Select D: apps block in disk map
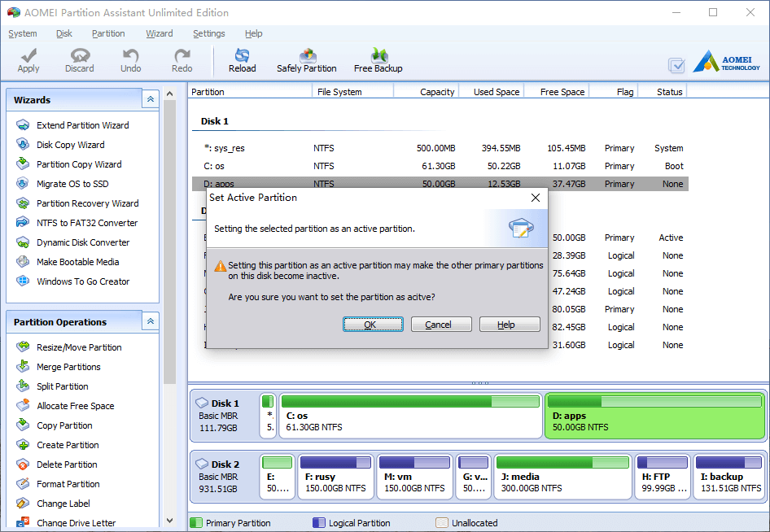 tap(654, 416)
